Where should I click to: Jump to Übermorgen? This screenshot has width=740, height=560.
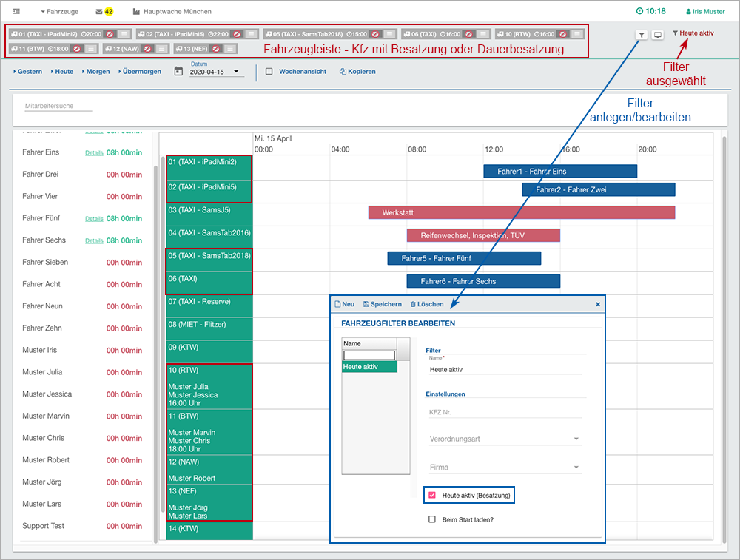click(x=140, y=72)
